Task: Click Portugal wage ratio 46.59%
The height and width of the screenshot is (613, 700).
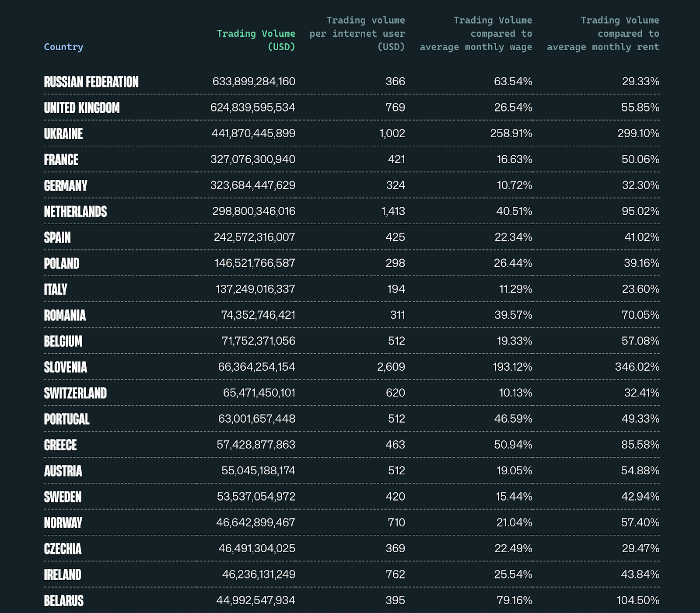Action: [513, 419]
